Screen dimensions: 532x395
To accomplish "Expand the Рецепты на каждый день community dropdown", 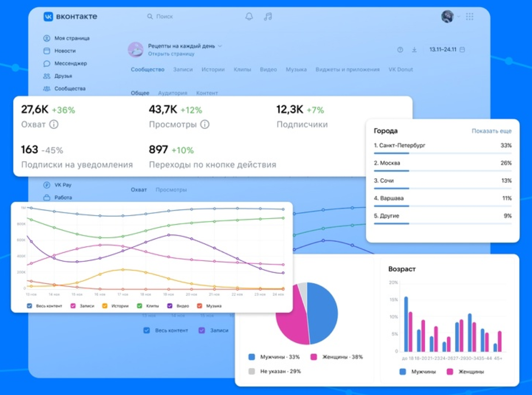I will coord(220,46).
